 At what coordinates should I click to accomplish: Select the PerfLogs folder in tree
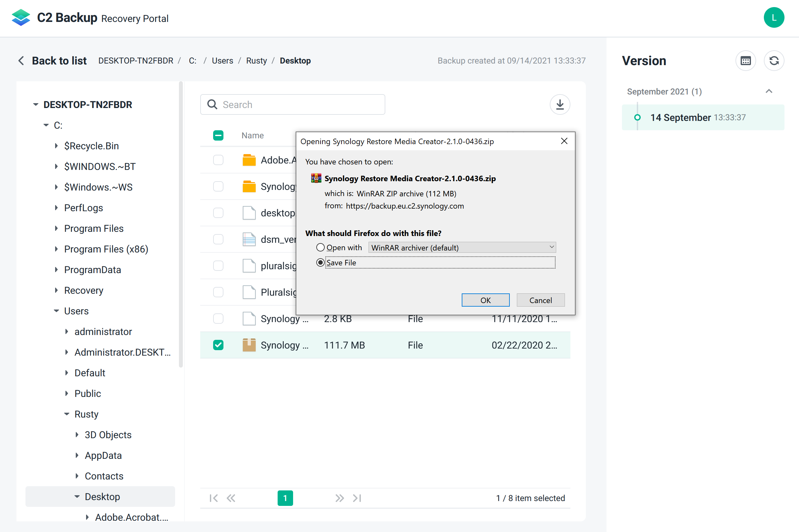pyautogui.click(x=84, y=208)
